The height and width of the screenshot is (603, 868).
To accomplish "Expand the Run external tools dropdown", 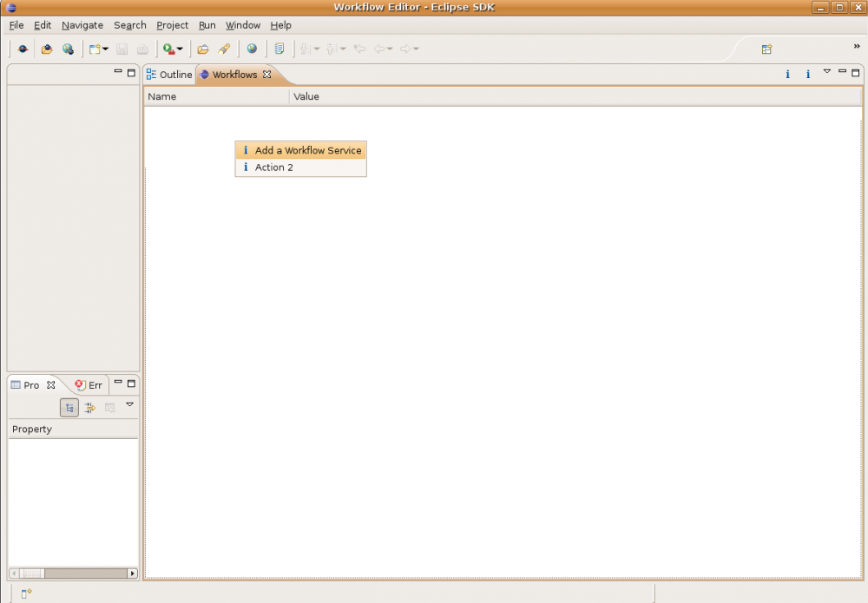I will tap(180, 49).
